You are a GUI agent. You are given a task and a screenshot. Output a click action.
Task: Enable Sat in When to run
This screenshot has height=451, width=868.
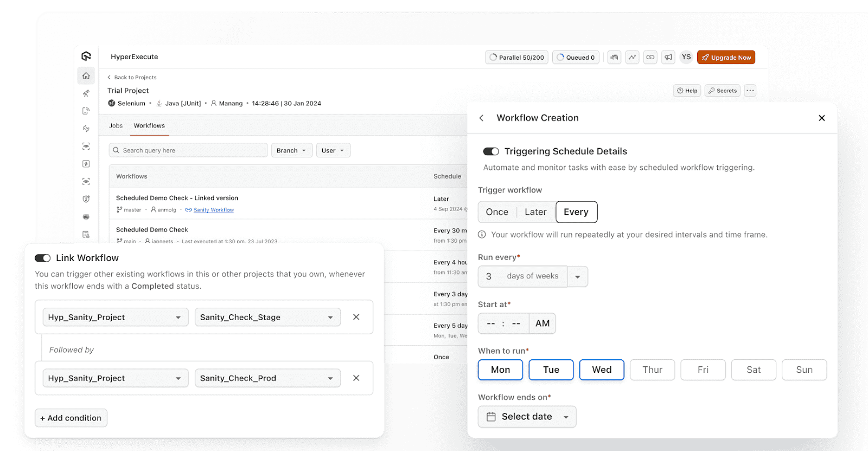coord(754,370)
